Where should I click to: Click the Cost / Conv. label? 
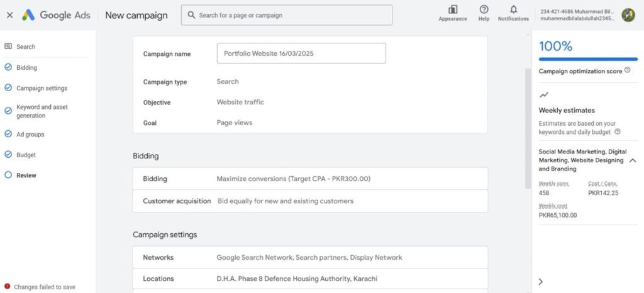tap(602, 184)
